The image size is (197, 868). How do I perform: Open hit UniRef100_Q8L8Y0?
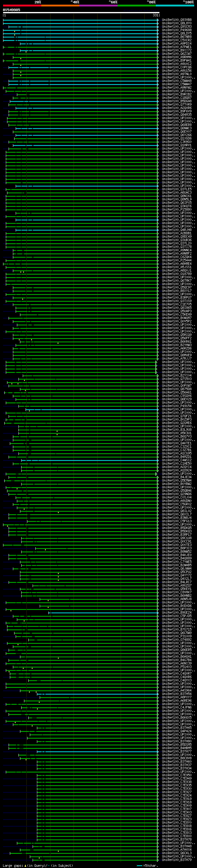coord(177,23)
